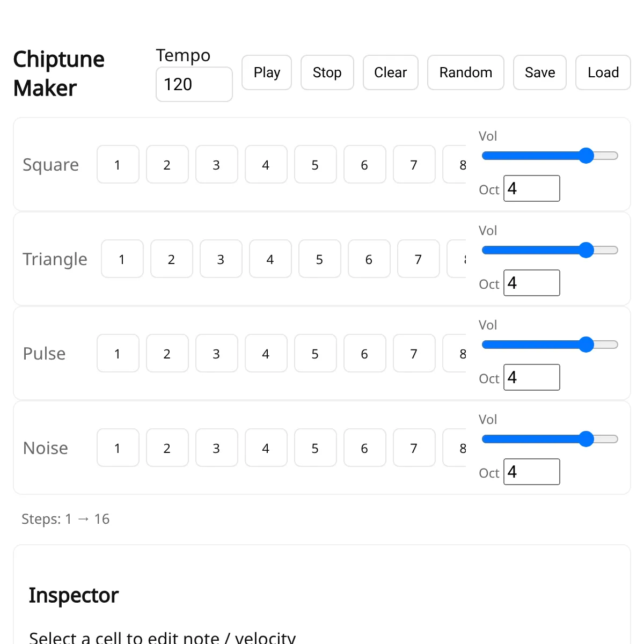Adjust the Noise track volume slider
Screen dimensions: 644x644
click(x=550, y=439)
